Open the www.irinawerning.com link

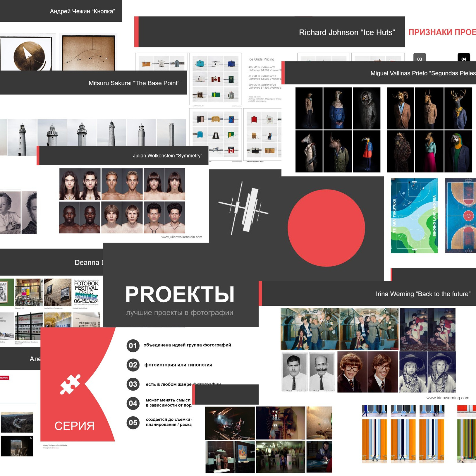(448, 398)
